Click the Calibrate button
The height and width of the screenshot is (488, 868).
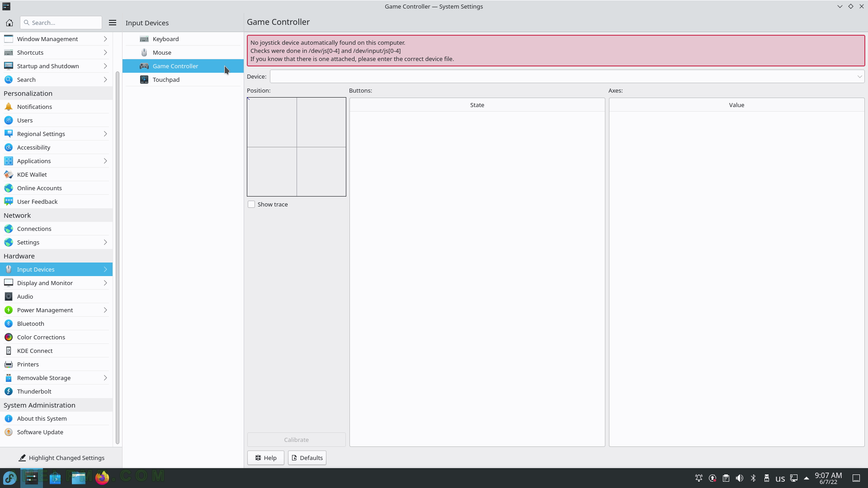pos(297,440)
